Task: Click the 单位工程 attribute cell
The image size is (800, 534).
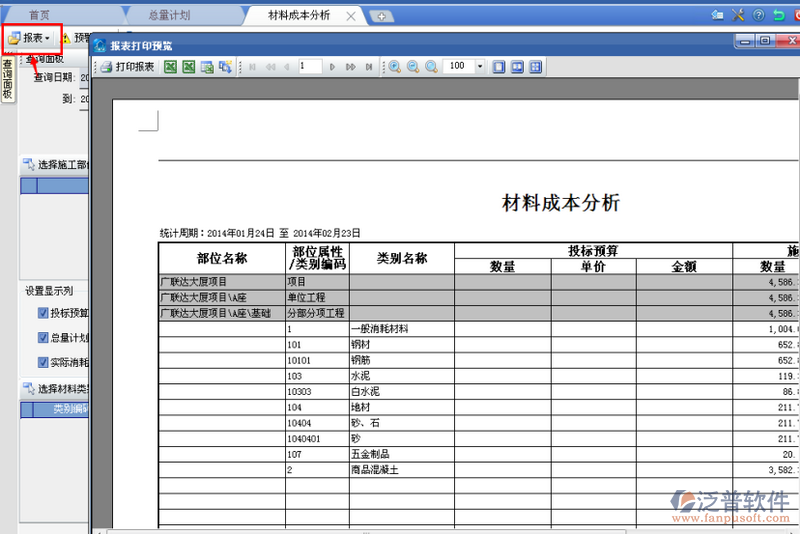Action: 317,297
